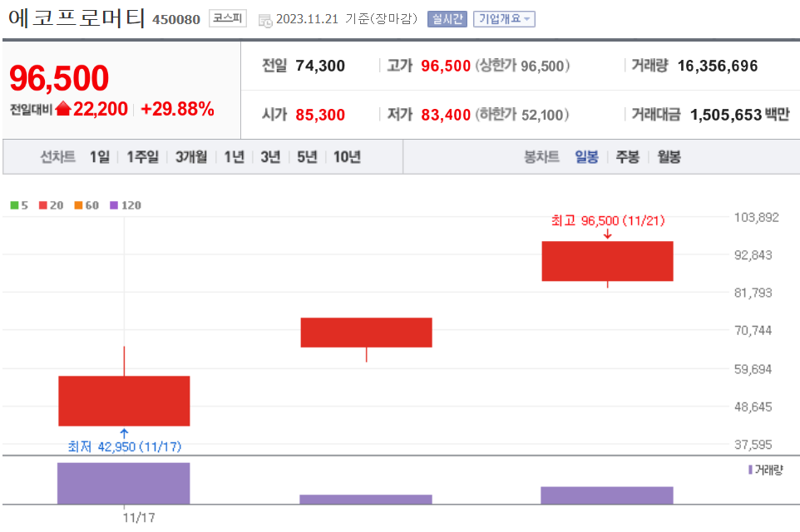The height and width of the screenshot is (532, 800).
Task: Click the 최저 42,950 (11/17) label
Action: tap(125, 447)
